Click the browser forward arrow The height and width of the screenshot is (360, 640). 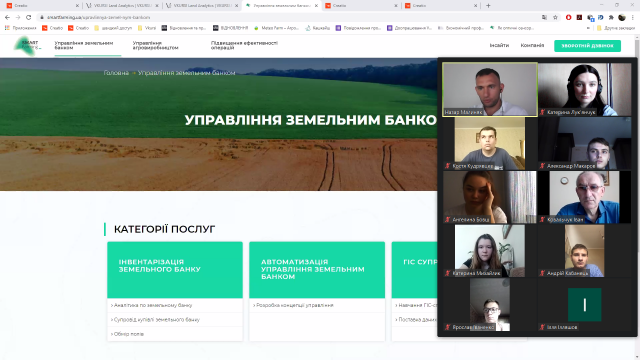tap(18, 17)
